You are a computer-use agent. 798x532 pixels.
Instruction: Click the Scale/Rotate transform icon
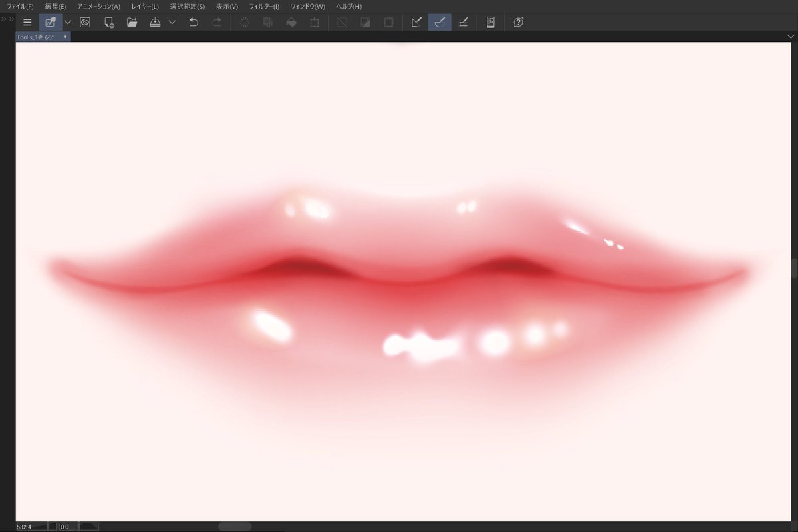click(315, 22)
